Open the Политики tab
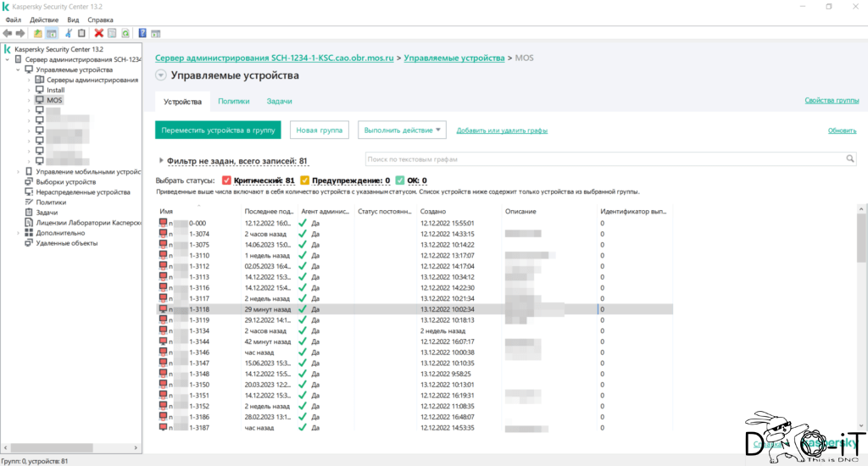The width and height of the screenshot is (868, 466). tap(234, 102)
